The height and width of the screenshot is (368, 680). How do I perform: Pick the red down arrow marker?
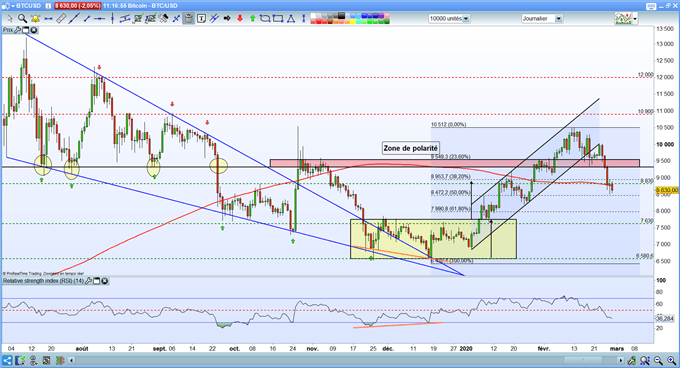240,19
